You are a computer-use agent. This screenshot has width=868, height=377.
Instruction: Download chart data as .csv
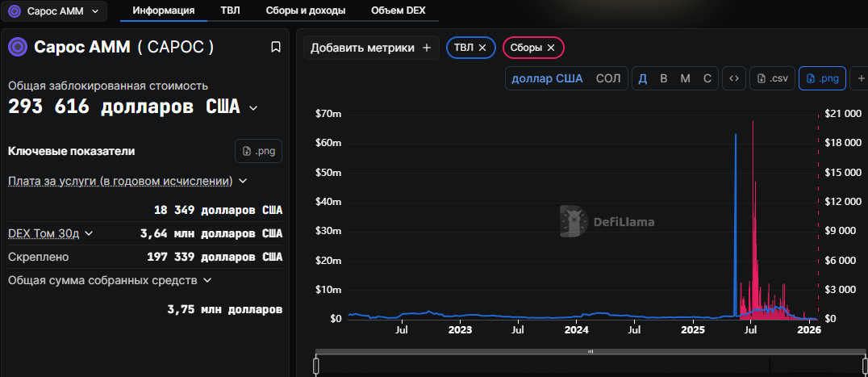coord(772,78)
